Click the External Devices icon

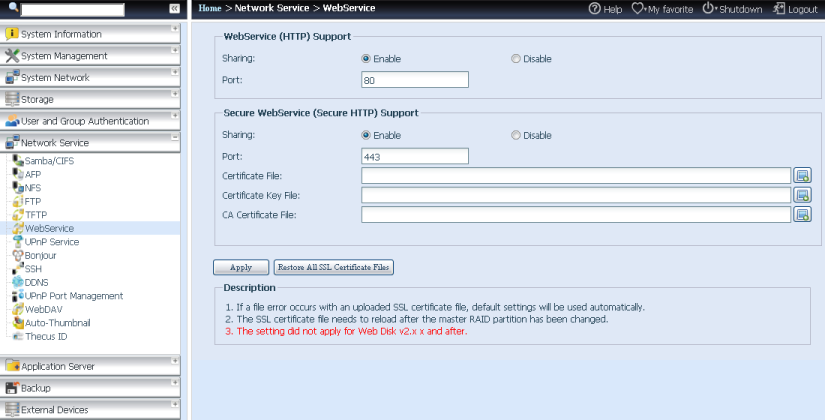coord(12,409)
